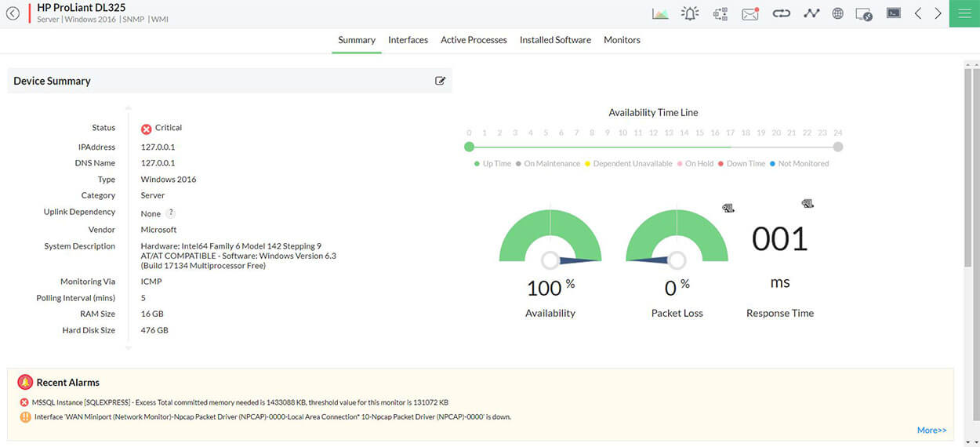Click the globe icon in toolbar
This screenshot has height=447, width=980.
(x=838, y=13)
